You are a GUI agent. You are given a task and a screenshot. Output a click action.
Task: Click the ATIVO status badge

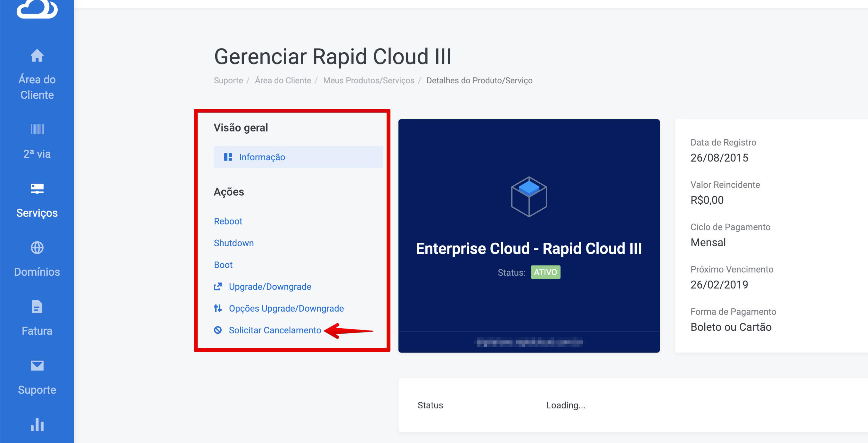[545, 272]
